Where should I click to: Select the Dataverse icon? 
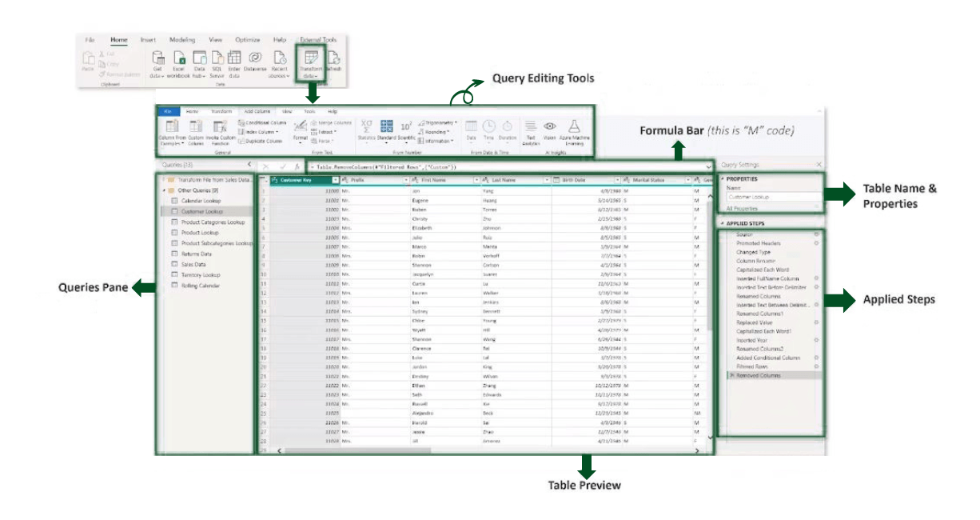(x=255, y=58)
